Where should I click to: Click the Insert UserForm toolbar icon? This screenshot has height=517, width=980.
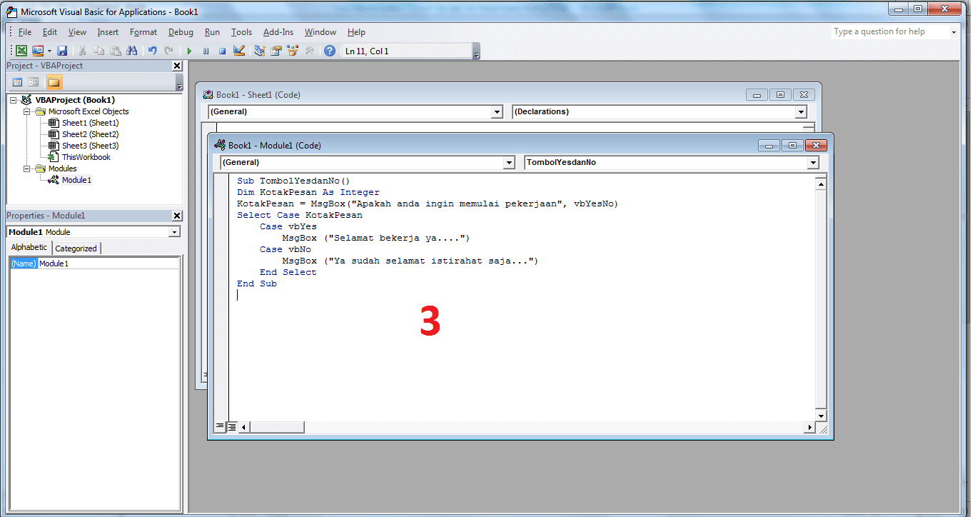tap(38, 51)
